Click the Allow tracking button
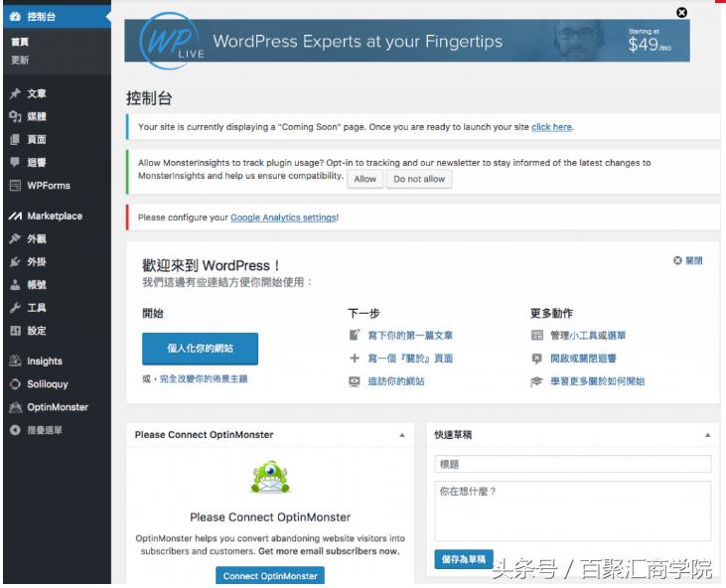 (x=365, y=179)
